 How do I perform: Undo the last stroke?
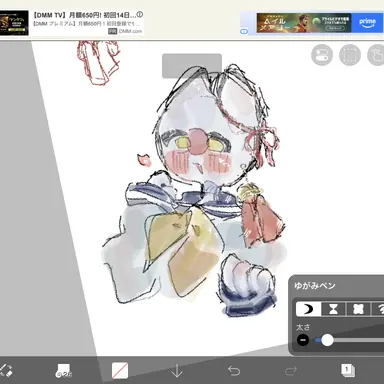click(x=234, y=371)
